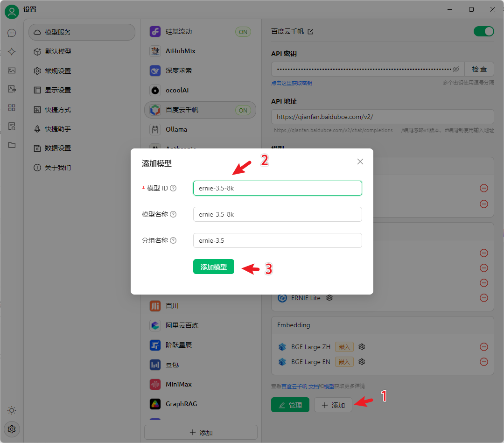Select the ocoolAI provider
Screen dimensions: 504x443
[200, 91]
